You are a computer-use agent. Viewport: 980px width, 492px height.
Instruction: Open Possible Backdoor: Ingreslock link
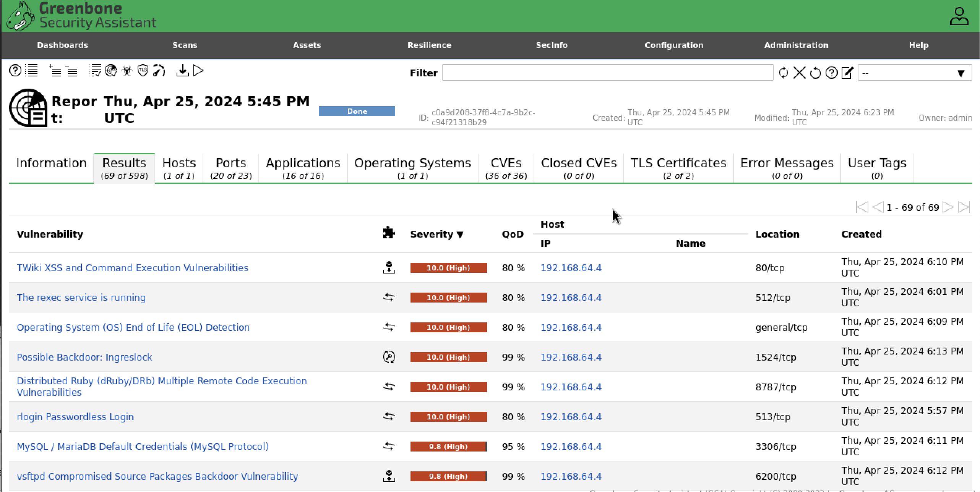click(84, 357)
